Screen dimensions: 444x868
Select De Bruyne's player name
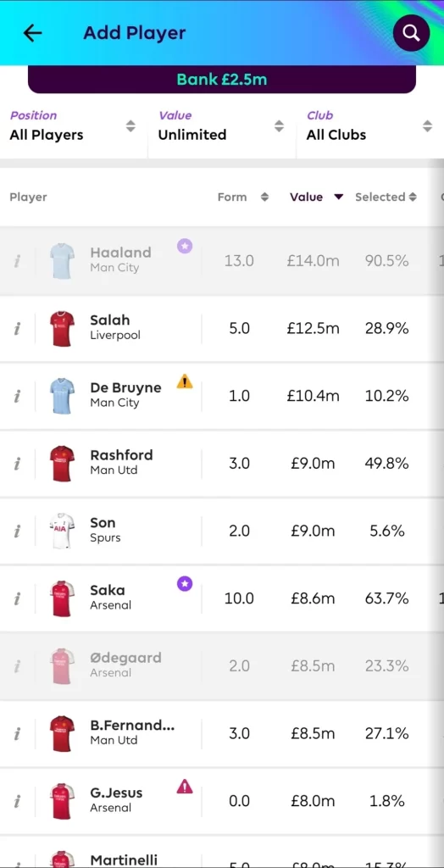125,387
